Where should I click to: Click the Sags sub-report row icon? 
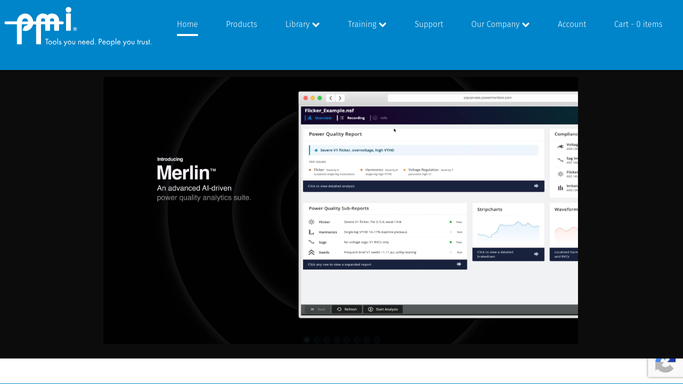[311, 242]
